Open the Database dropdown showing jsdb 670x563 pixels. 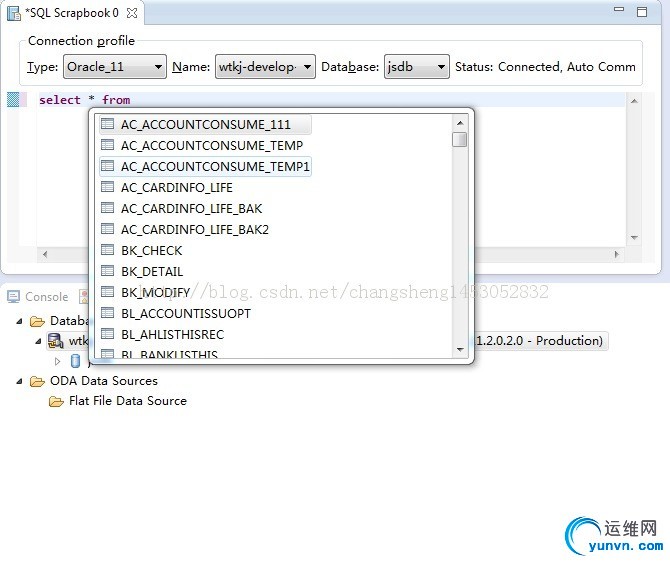417,67
